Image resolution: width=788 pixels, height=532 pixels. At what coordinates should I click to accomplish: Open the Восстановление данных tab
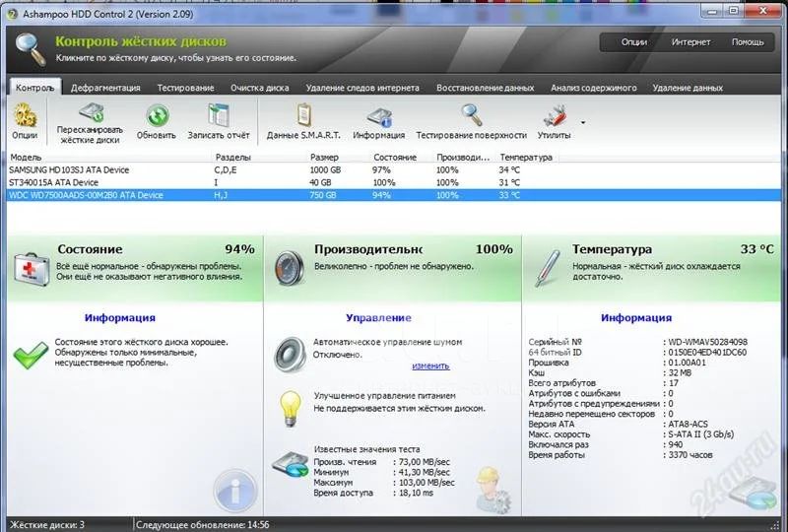click(x=485, y=88)
